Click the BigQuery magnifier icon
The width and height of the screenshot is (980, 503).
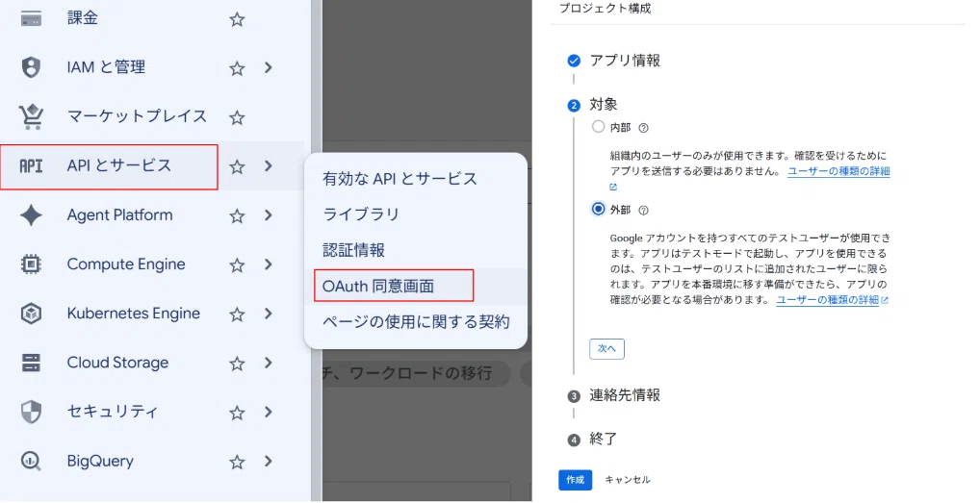(x=31, y=462)
